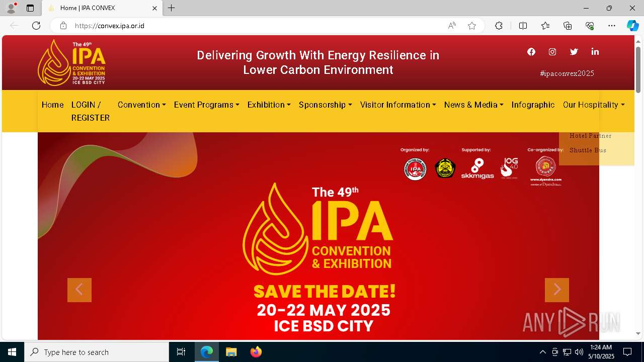Select Shuttle Bus submenu entry
644x362 pixels.
tap(588, 150)
